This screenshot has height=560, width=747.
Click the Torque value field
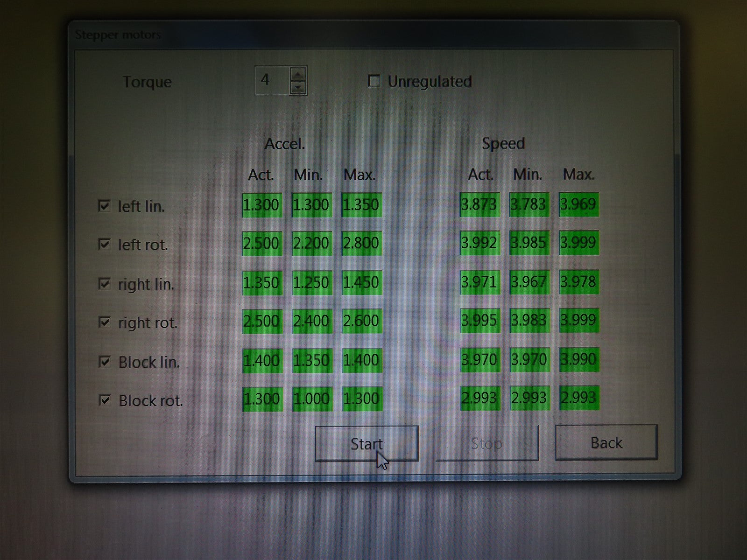point(272,81)
